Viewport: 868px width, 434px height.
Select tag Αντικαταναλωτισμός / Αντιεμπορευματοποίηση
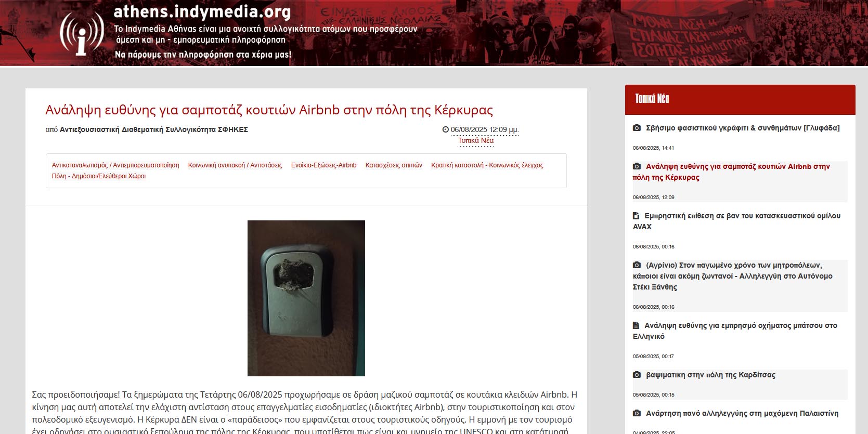click(115, 165)
